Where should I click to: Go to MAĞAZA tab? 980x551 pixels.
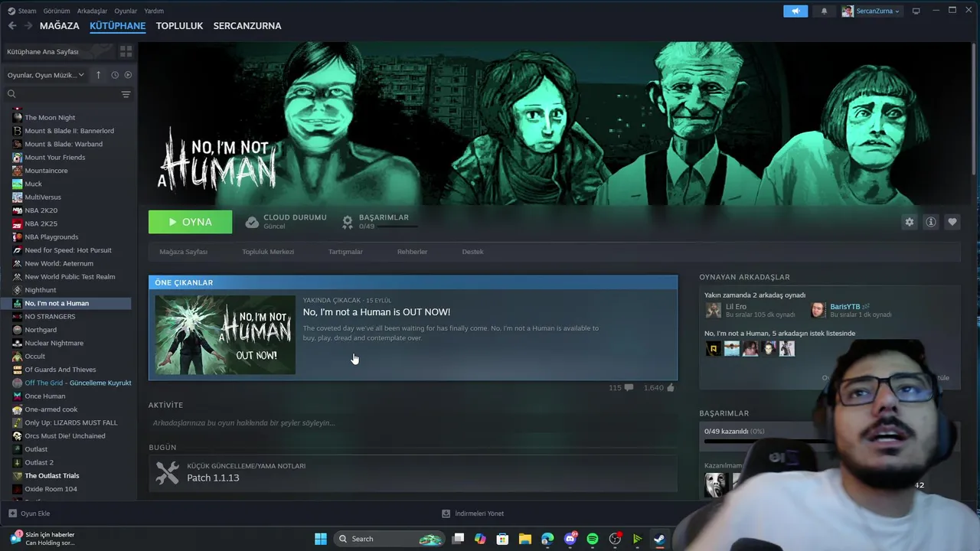click(x=60, y=26)
